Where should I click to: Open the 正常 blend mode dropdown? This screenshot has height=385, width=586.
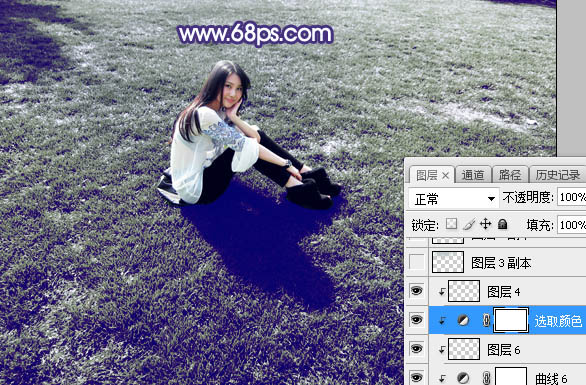point(454,199)
